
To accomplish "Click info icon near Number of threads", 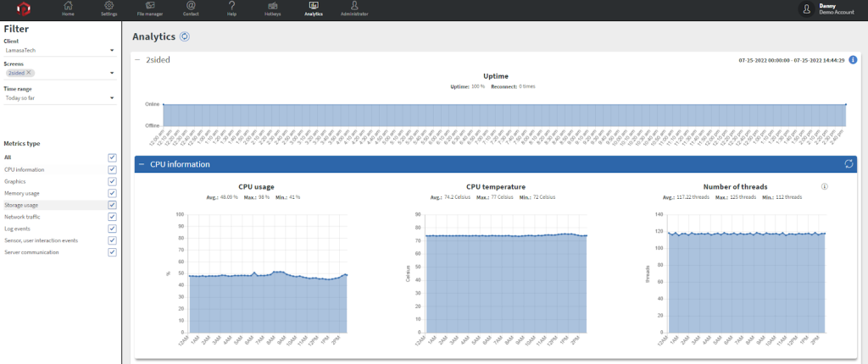I will coord(824,186).
